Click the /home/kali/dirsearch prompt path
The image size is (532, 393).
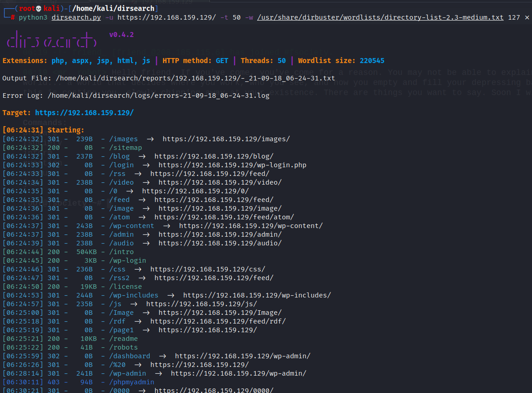point(113,9)
